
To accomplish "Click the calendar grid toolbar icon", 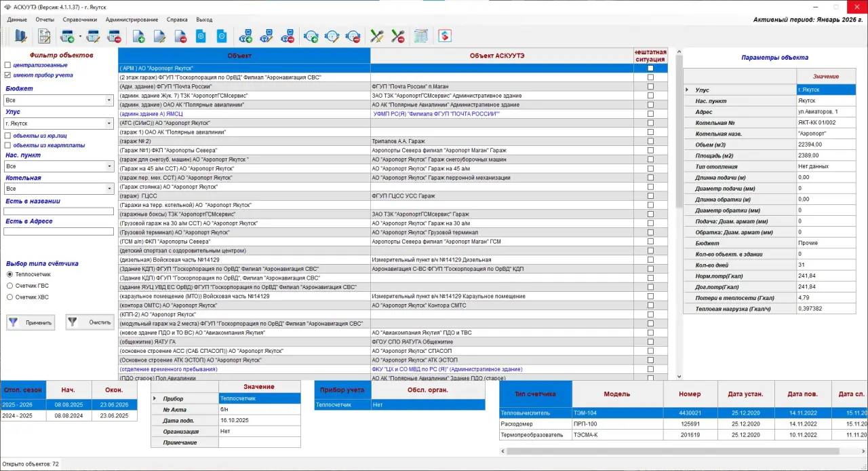I will (x=421, y=36).
